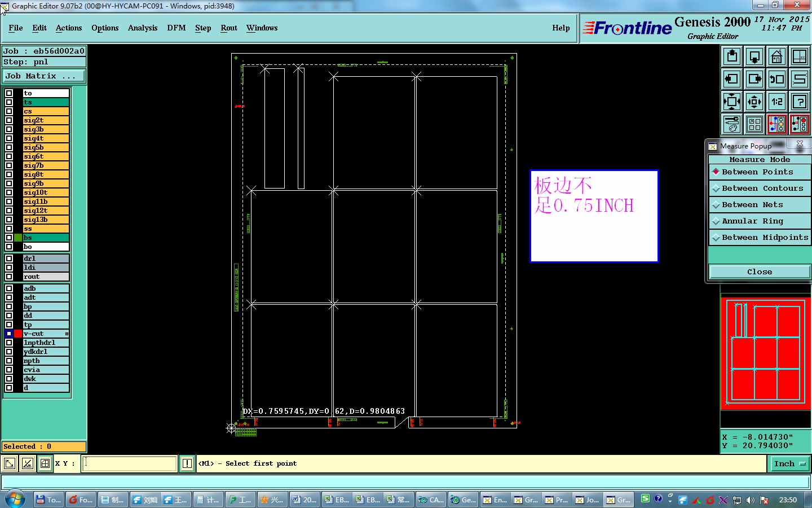The image size is (812, 508).
Task: Select Annular Ring measure mode
Action: [x=760, y=221]
